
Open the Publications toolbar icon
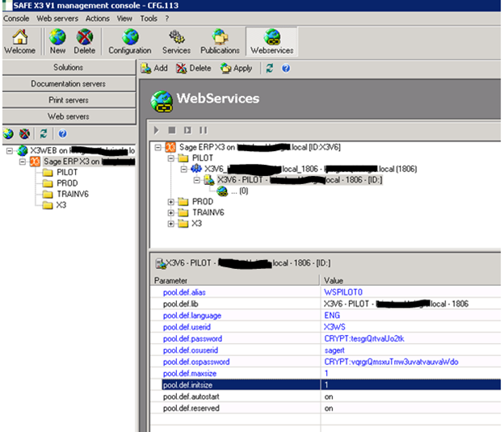coord(220,38)
